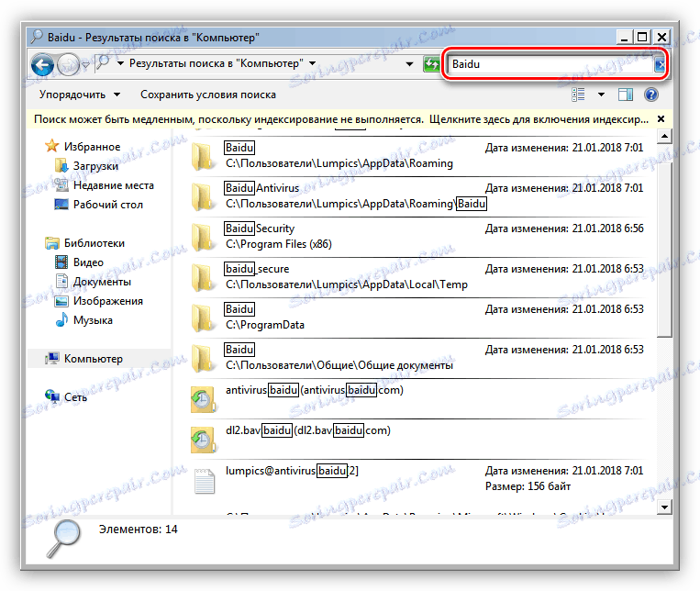Click the greyed Forward navigation arrow
The width and height of the screenshot is (700, 591).
(68, 65)
